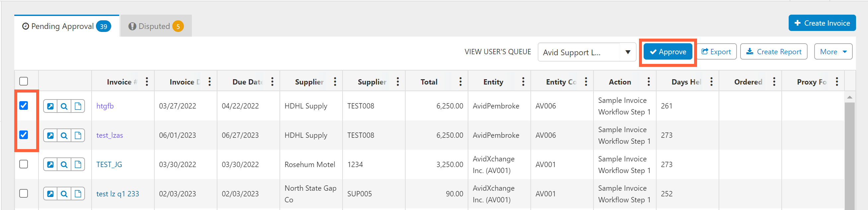Image resolution: width=868 pixels, height=210 pixels.
Task: Toggle the select-all header checkbox
Action: pos(24,81)
